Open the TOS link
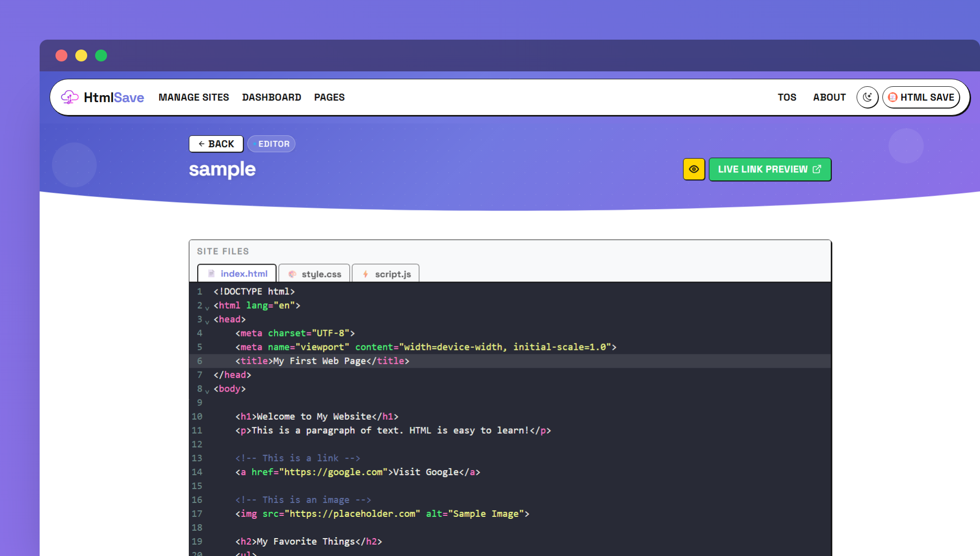Viewport: 980px width, 556px height. [787, 97]
